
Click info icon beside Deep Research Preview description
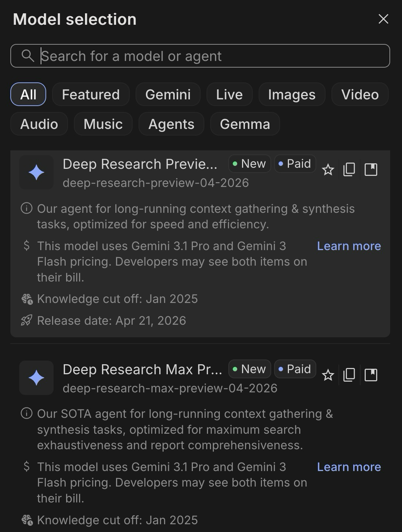coord(27,208)
